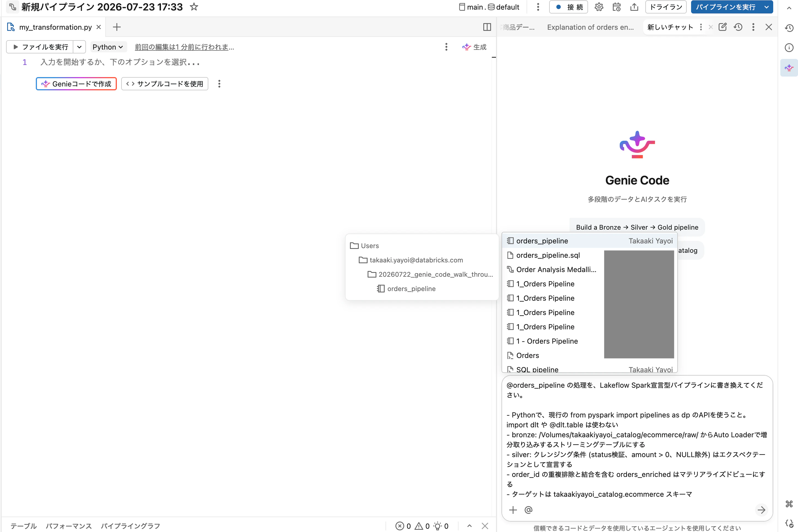Click Genieコードで作成 button

point(76,84)
